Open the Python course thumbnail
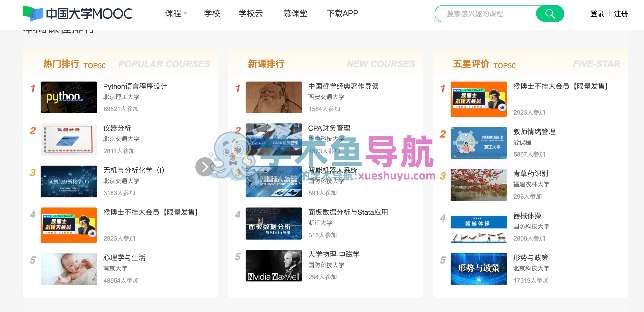This screenshot has height=312, width=644. [69, 97]
